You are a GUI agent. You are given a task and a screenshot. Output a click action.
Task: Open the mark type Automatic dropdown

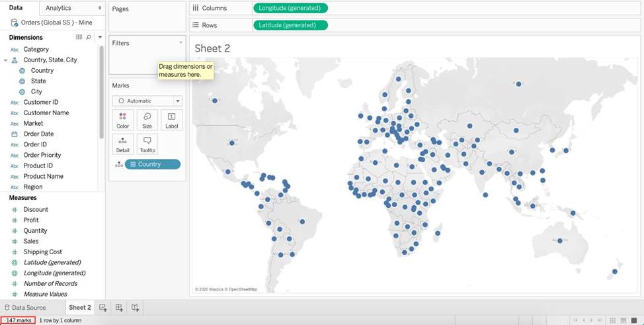point(147,101)
